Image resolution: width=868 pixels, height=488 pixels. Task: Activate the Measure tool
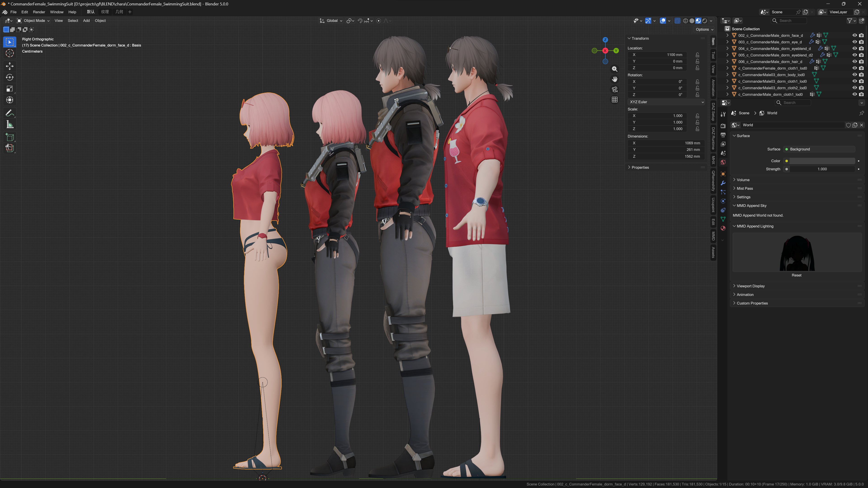[9, 125]
